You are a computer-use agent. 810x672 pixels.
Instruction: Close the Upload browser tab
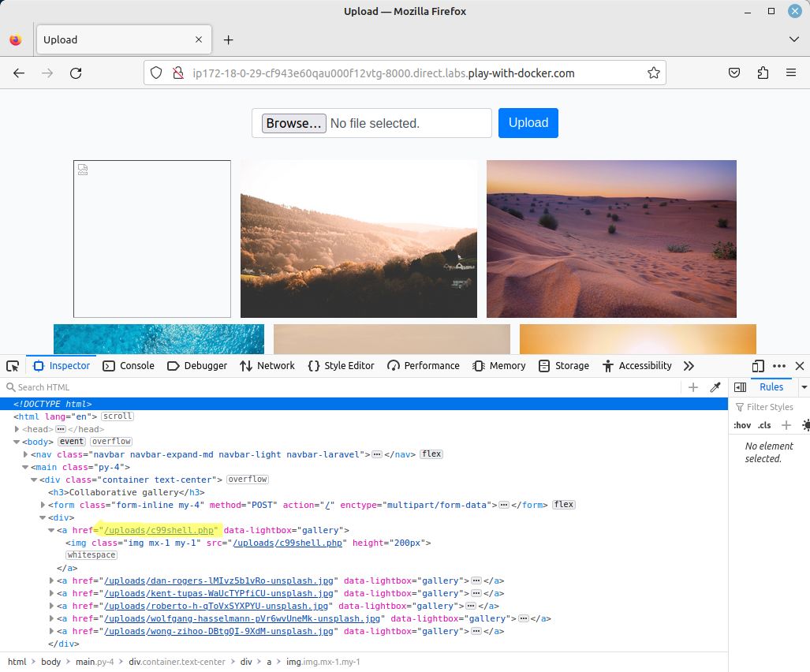pyautogui.click(x=199, y=39)
